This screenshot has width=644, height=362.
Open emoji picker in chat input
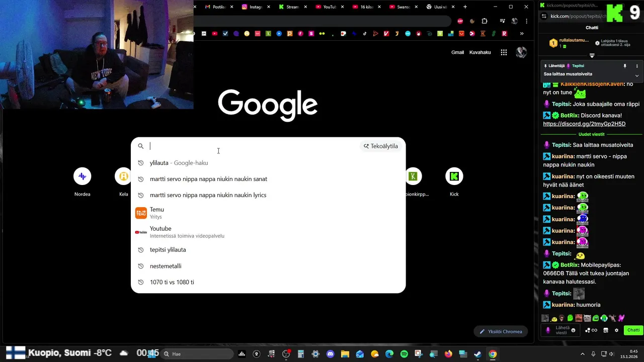pos(574,330)
